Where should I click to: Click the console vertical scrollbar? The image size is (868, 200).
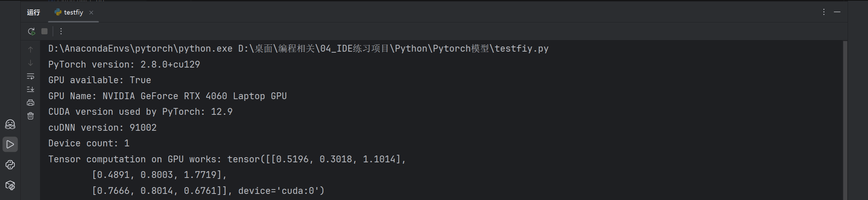[845, 119]
